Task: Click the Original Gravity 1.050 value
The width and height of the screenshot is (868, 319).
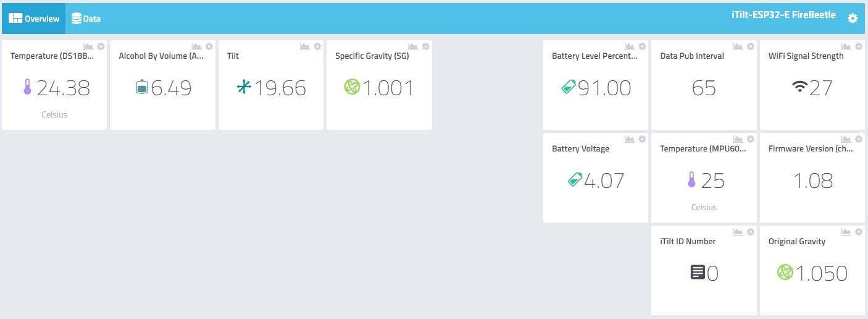Action: click(820, 273)
